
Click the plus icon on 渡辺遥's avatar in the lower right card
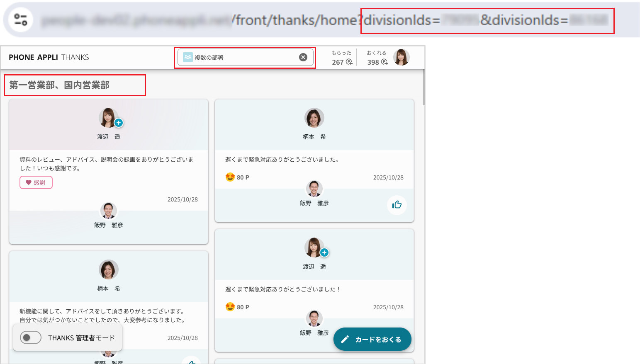(x=324, y=252)
